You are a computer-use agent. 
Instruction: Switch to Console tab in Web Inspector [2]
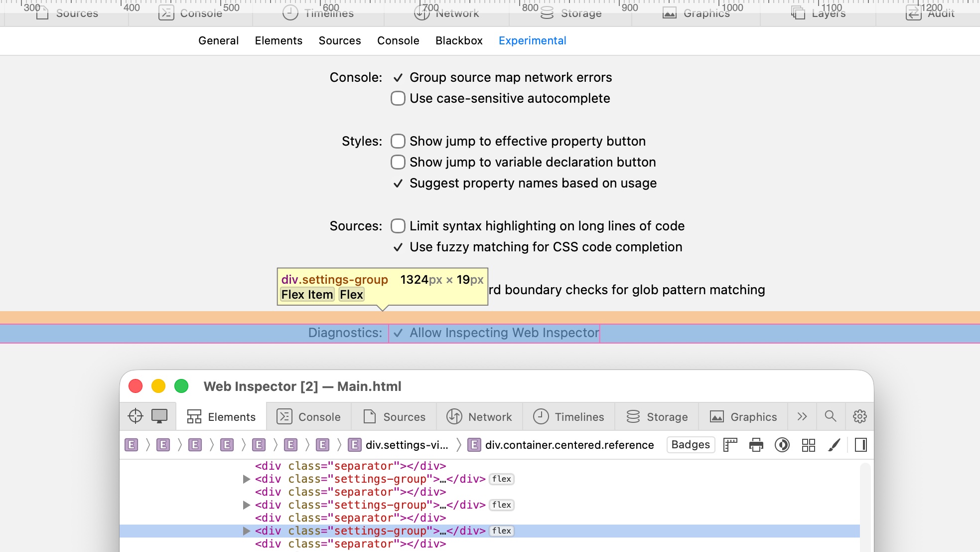coord(309,416)
